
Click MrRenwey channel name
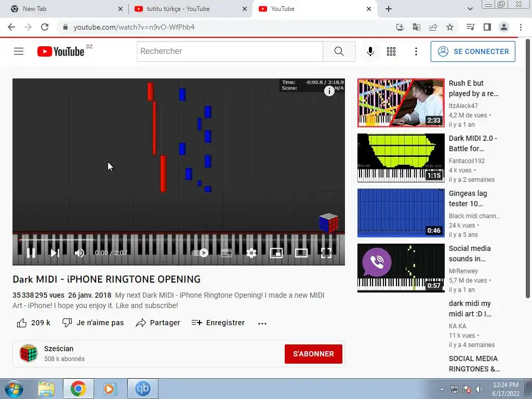(463, 271)
